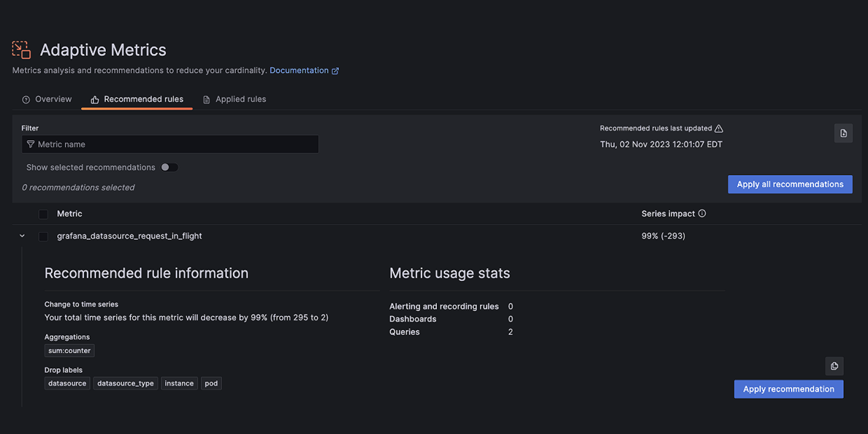The height and width of the screenshot is (434, 868).
Task: Click the copy recommendation icon
Action: pyautogui.click(x=834, y=366)
